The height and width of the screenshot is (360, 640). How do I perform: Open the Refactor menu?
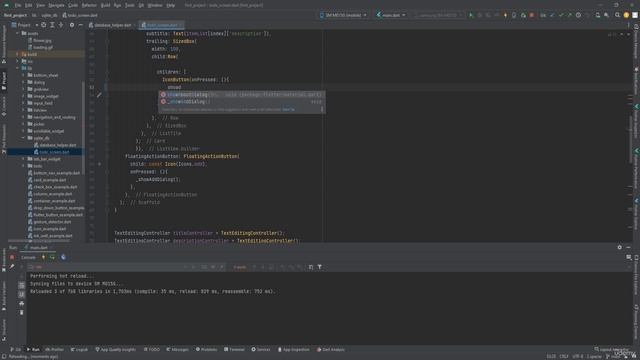[x=89, y=5]
